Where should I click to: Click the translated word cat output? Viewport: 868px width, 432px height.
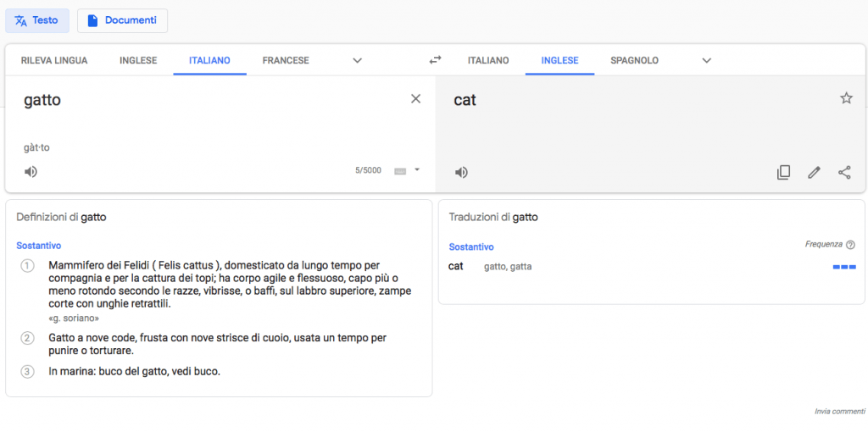[465, 100]
